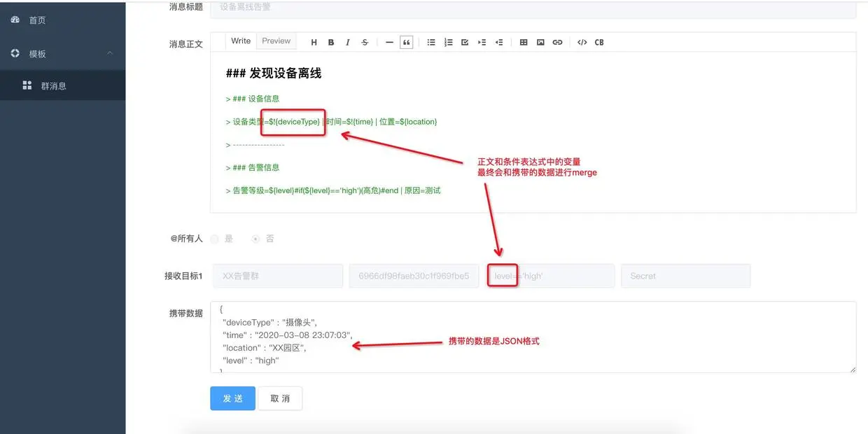Click the 发送 button
Screen dimensions: 868x434
pos(232,398)
